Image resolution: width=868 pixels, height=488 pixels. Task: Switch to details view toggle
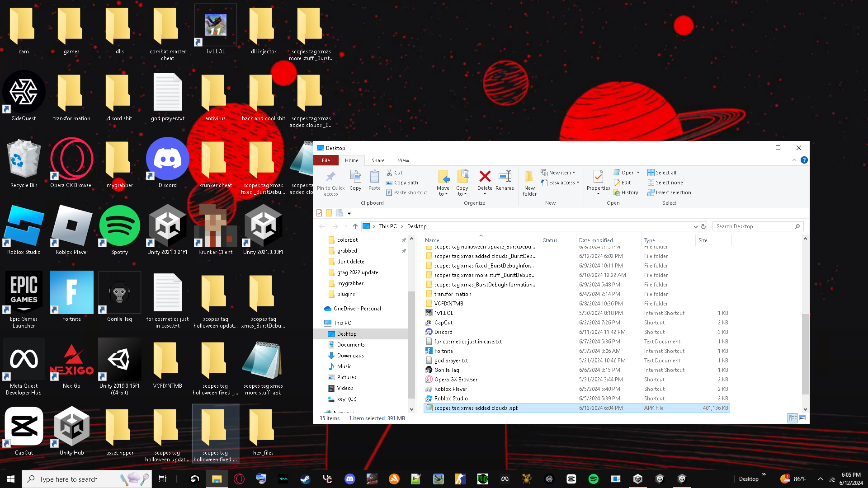click(792, 418)
